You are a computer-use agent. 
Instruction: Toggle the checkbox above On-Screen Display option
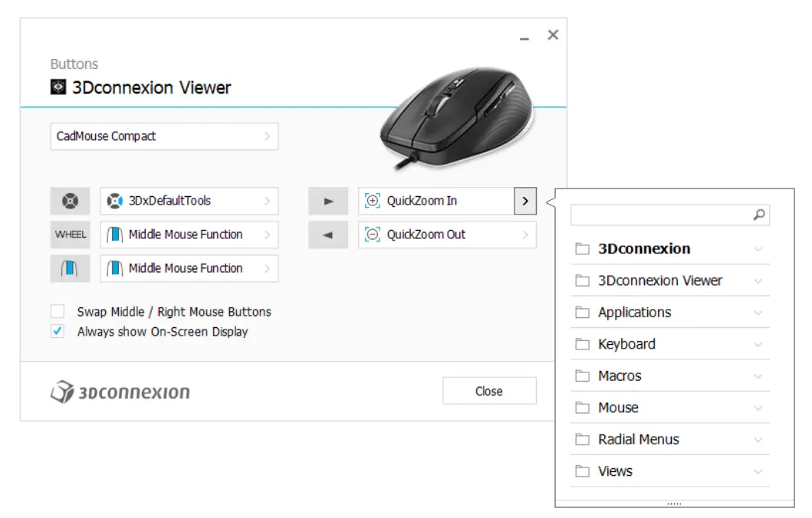[57, 312]
